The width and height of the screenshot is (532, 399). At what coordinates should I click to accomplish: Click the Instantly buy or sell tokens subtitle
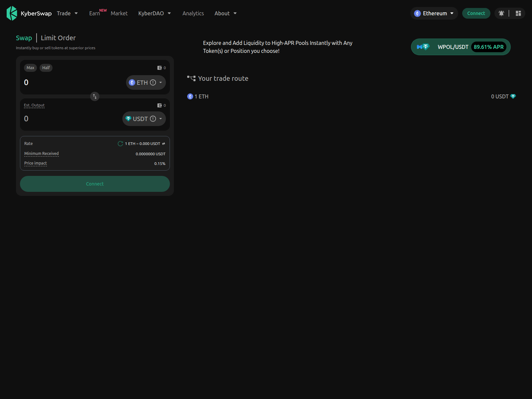(56, 48)
